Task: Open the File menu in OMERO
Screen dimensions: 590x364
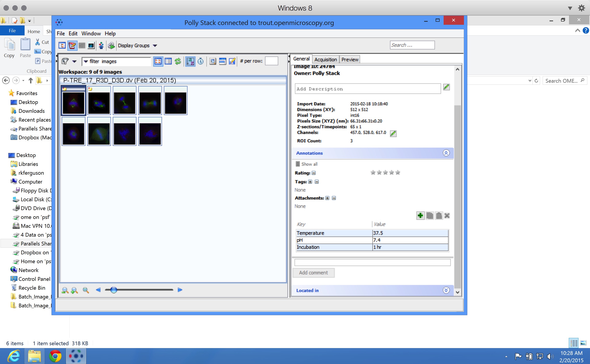Action: 61,34
